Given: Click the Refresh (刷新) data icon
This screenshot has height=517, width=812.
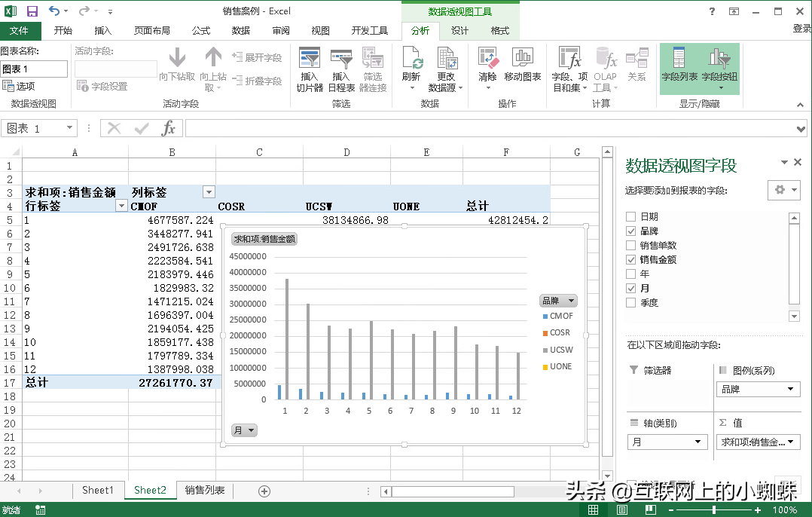Looking at the screenshot, I should [412, 69].
